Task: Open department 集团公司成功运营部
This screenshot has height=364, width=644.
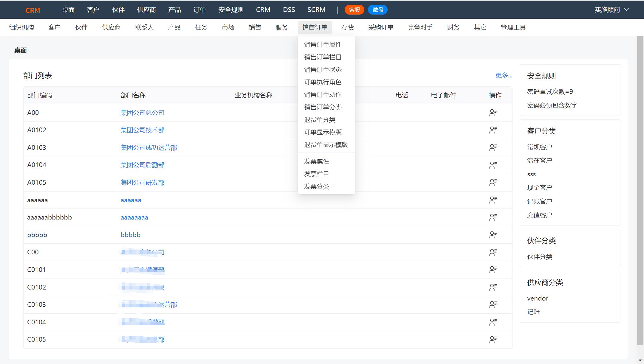Action: (148, 148)
